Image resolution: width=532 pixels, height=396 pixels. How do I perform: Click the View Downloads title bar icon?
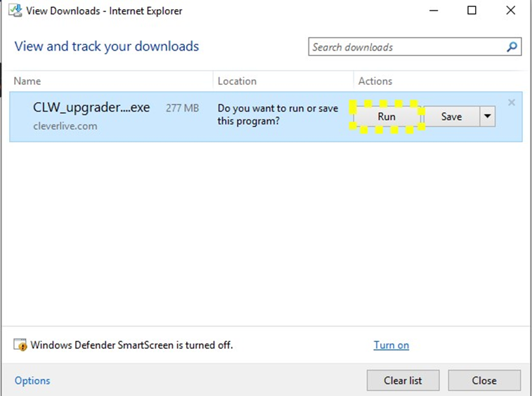coord(15,11)
